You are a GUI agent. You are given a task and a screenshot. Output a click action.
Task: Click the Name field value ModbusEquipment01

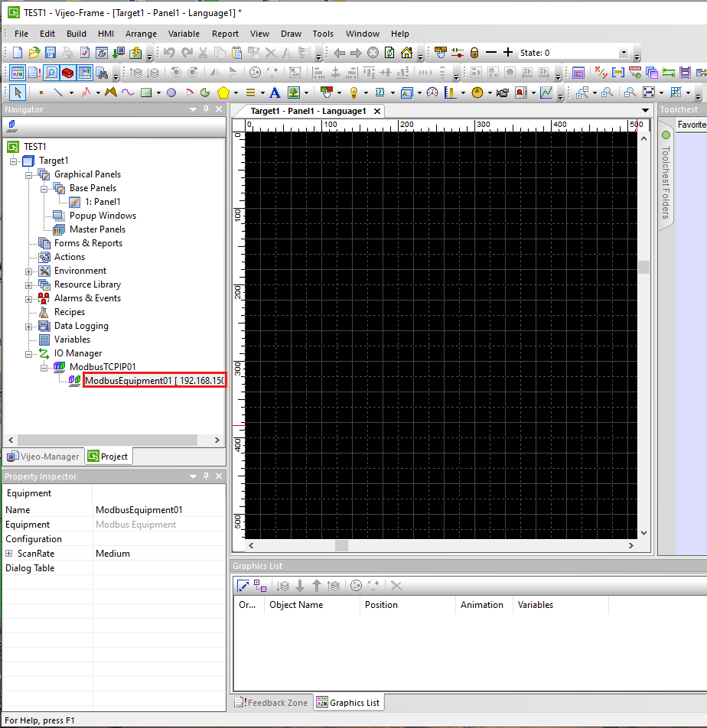pos(139,510)
